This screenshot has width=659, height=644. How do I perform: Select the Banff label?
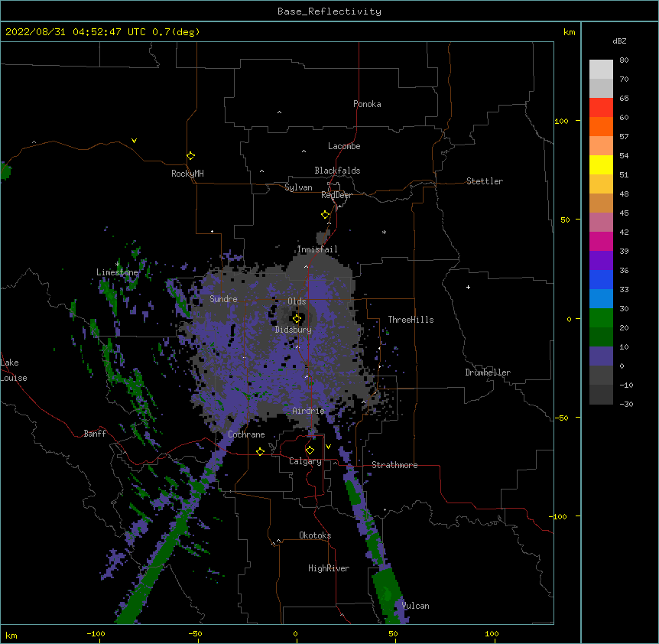95,434
